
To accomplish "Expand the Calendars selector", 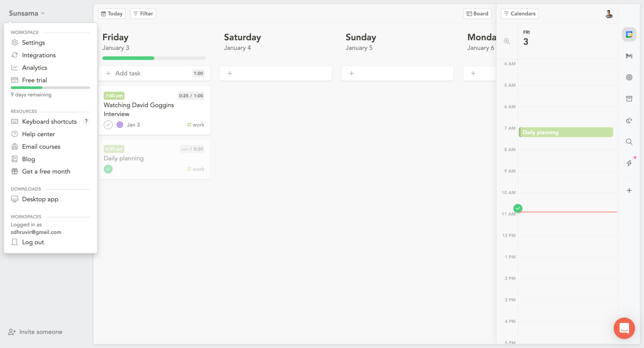I will 519,13.
